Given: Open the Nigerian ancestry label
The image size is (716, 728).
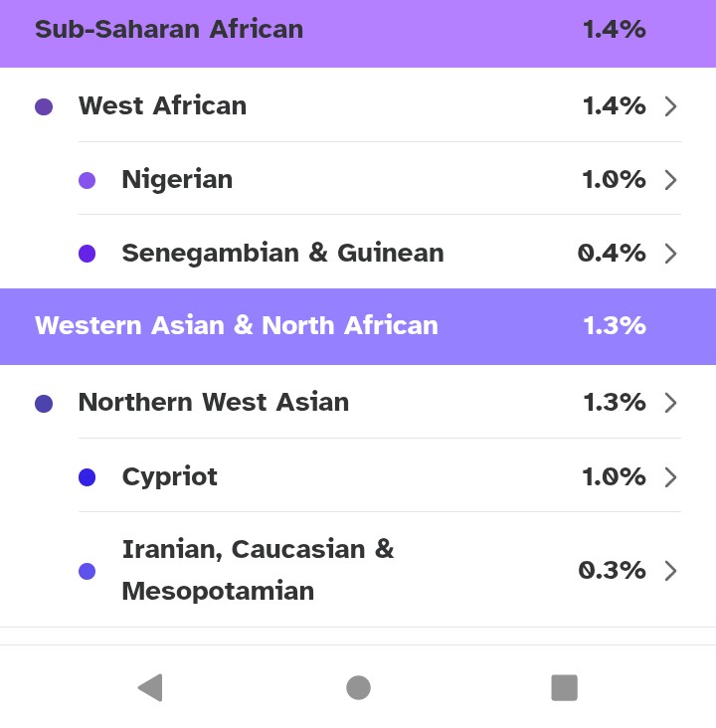Looking at the screenshot, I should [x=177, y=180].
